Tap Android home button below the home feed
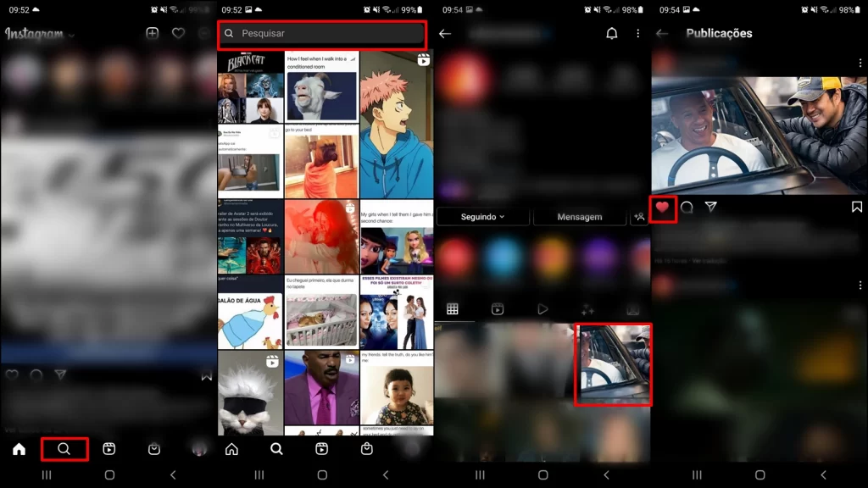The width and height of the screenshot is (868, 488). click(x=109, y=474)
